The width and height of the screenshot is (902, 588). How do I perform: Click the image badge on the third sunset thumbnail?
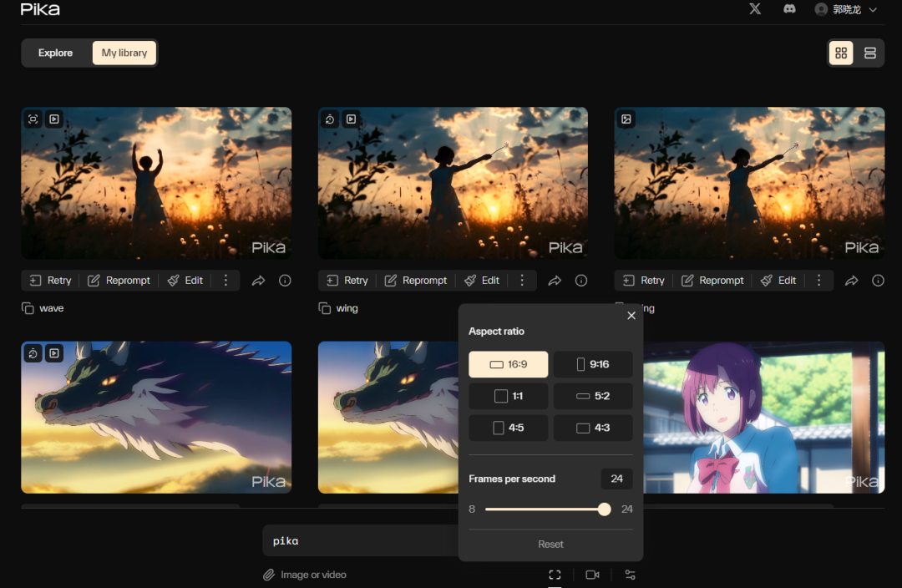(626, 119)
